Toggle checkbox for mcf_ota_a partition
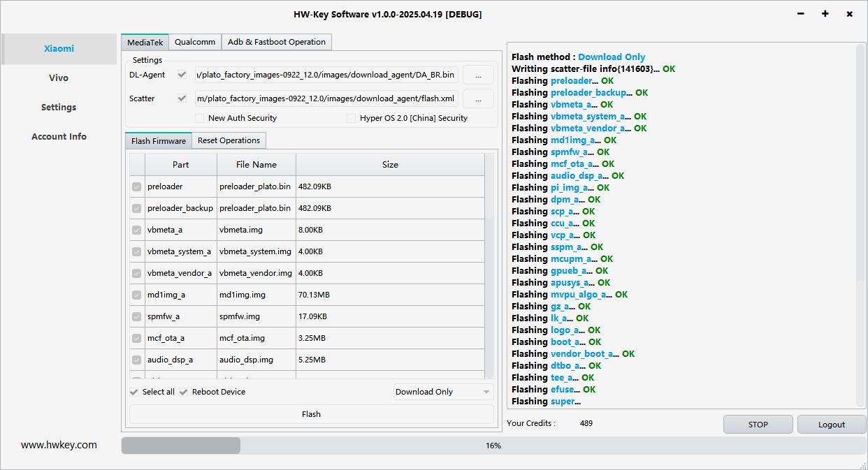Viewport: 868px width, 470px height. [x=137, y=338]
